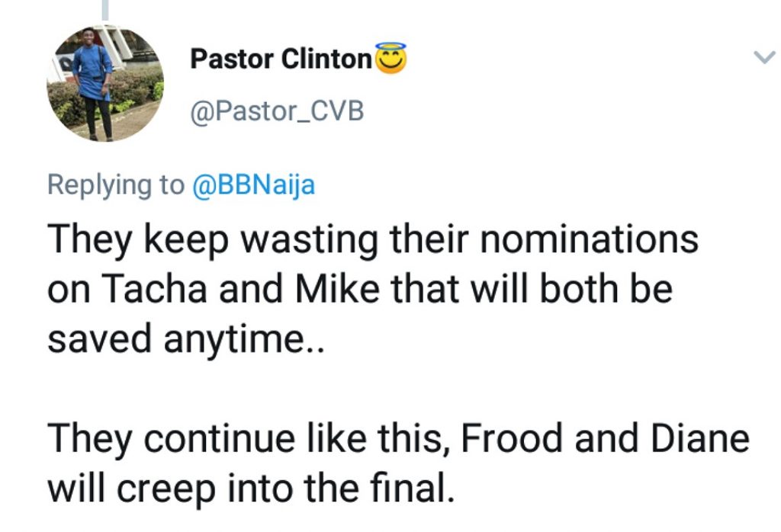Open the @Pastor_CVB handle link
Viewport: 781px width, 532px height.
pos(277,111)
